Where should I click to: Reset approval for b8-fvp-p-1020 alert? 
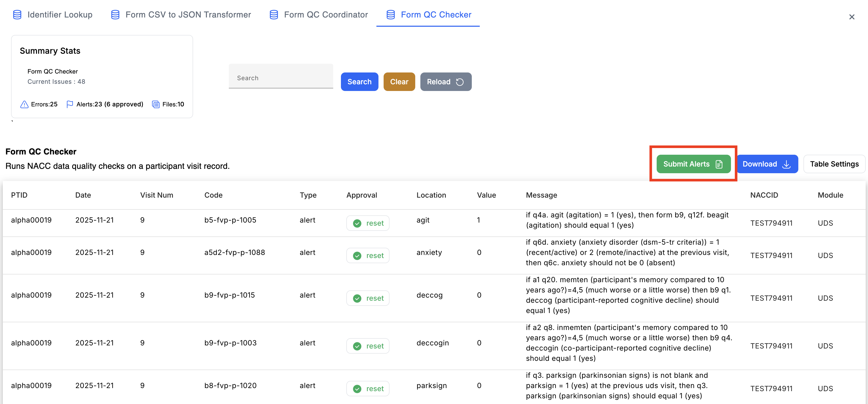tap(368, 389)
